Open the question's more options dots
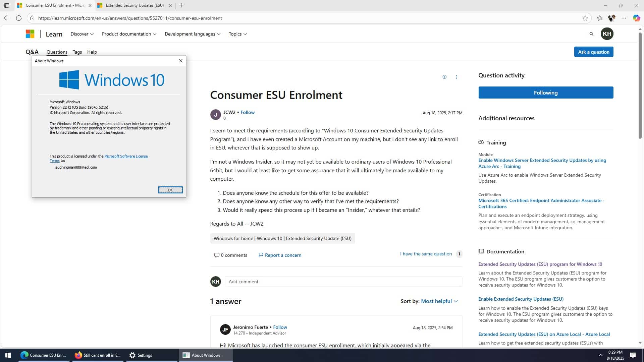The height and width of the screenshot is (362, 644). pyautogui.click(x=457, y=77)
